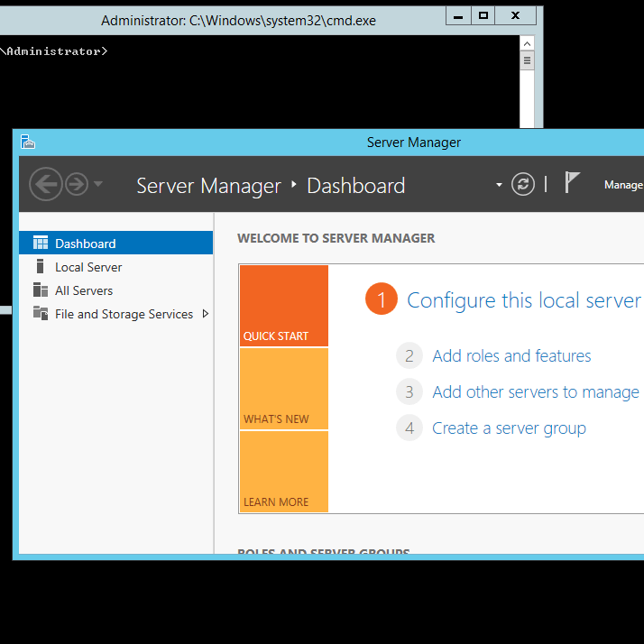The width and height of the screenshot is (644, 644).
Task: Click Server Manager in the breadcrumb header
Action: click(x=208, y=186)
